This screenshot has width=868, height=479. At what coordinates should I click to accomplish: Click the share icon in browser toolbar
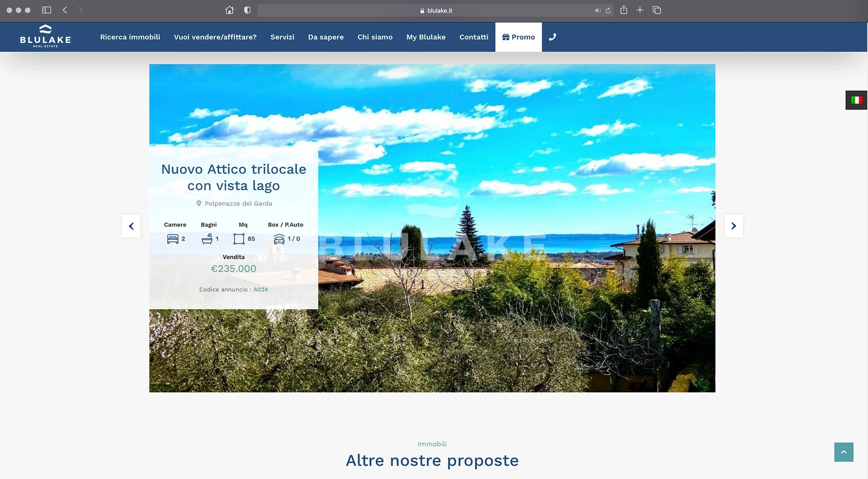[x=624, y=10]
